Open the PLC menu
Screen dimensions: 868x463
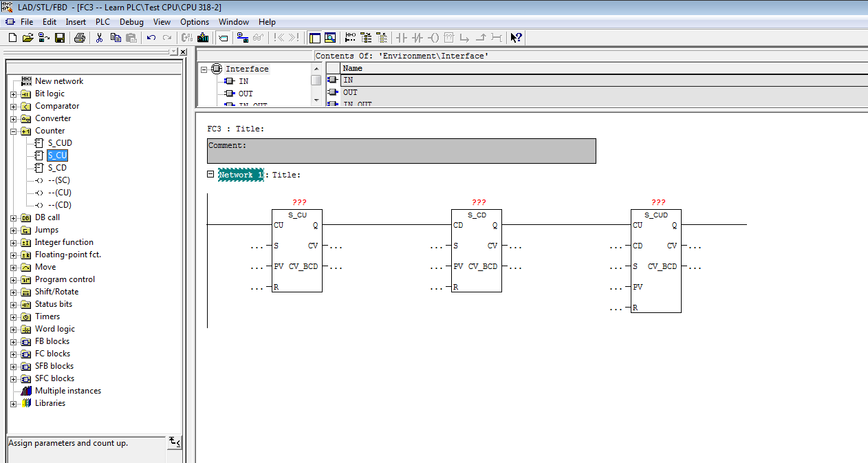tap(102, 21)
